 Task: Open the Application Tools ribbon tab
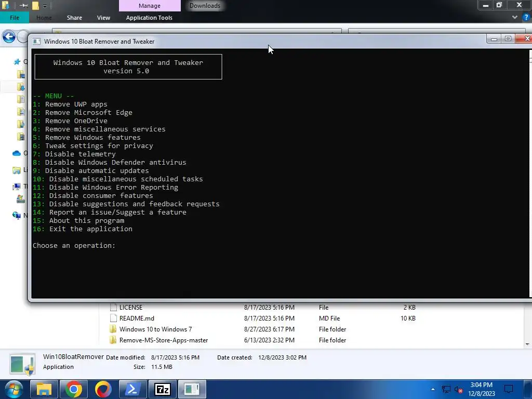(149, 18)
